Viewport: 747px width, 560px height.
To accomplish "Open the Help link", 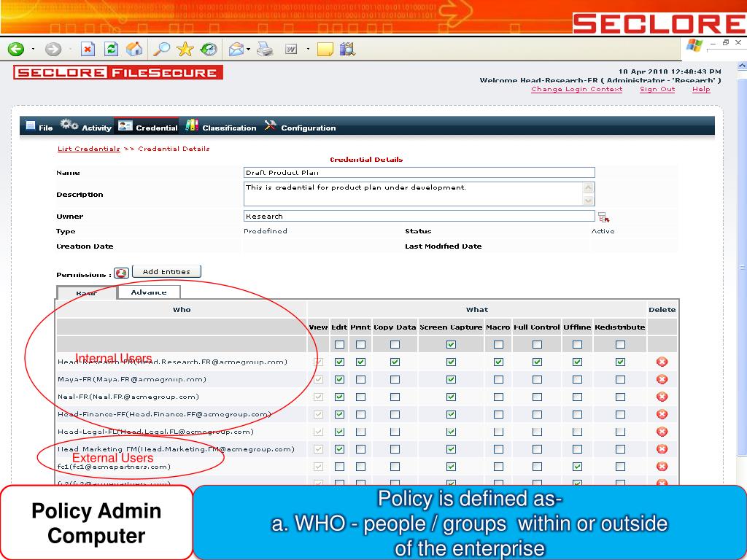I will (x=701, y=89).
